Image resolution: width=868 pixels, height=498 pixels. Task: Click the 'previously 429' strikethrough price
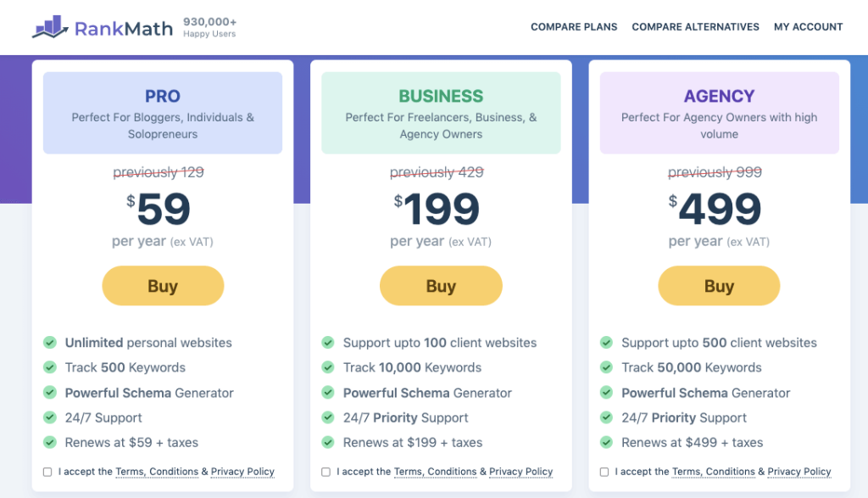point(437,172)
